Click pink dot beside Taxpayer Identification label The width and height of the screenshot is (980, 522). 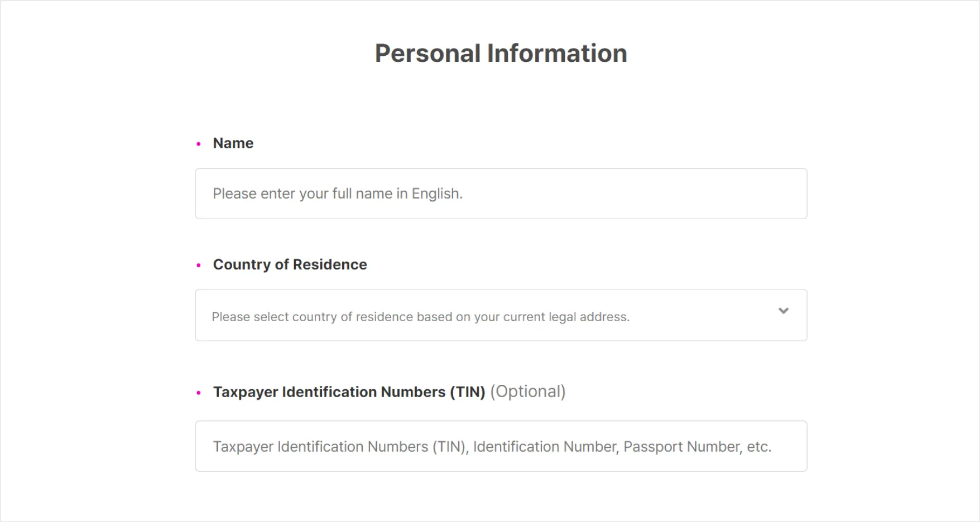pos(199,393)
